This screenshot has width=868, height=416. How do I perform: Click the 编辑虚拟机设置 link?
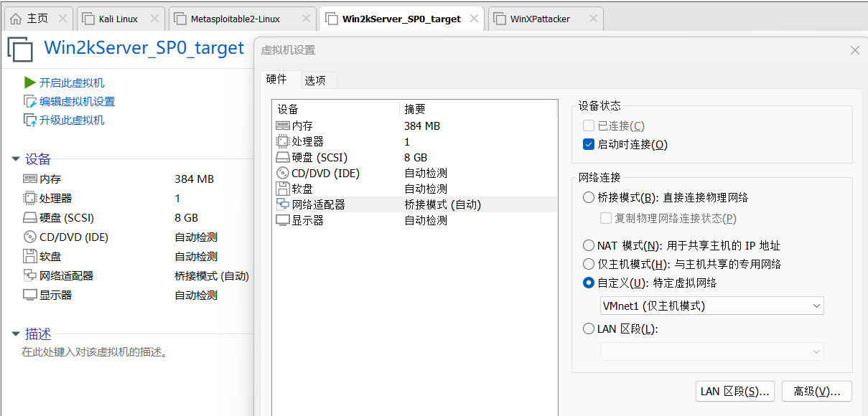[x=77, y=101]
